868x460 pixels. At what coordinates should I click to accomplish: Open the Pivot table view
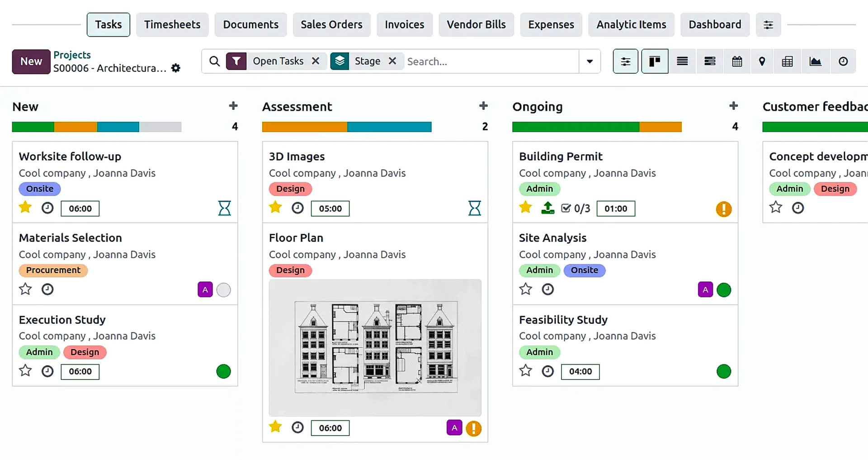coord(787,62)
